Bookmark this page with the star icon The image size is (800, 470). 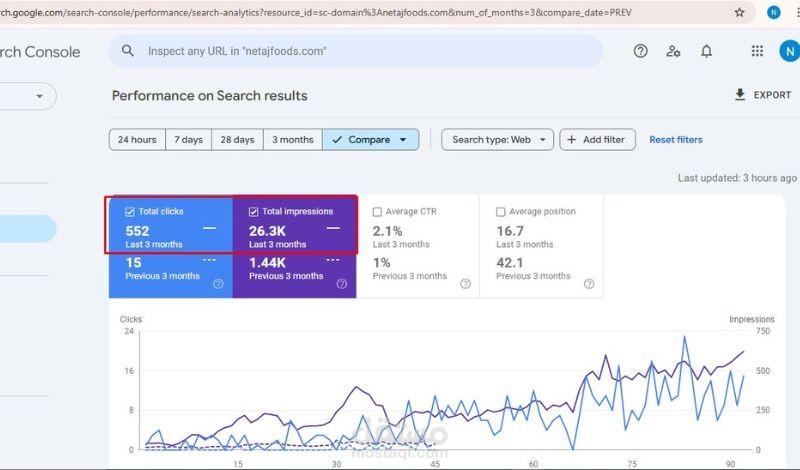pyautogui.click(x=739, y=12)
